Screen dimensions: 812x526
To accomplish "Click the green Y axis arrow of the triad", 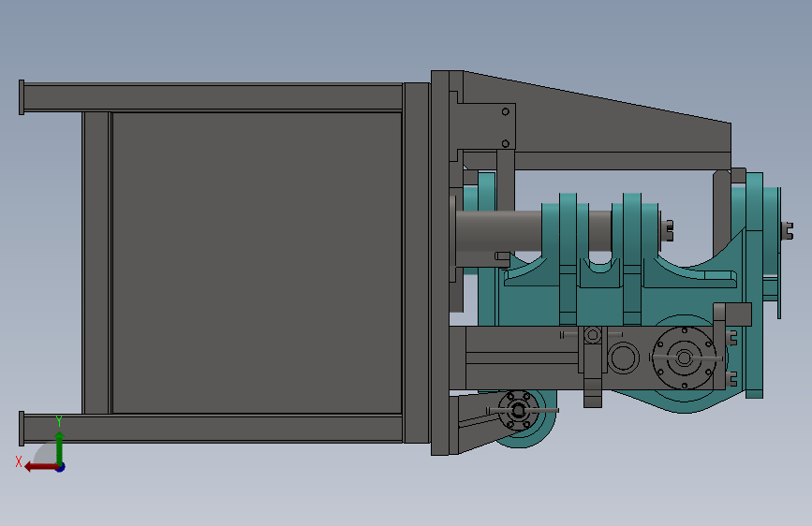I will (x=60, y=448).
